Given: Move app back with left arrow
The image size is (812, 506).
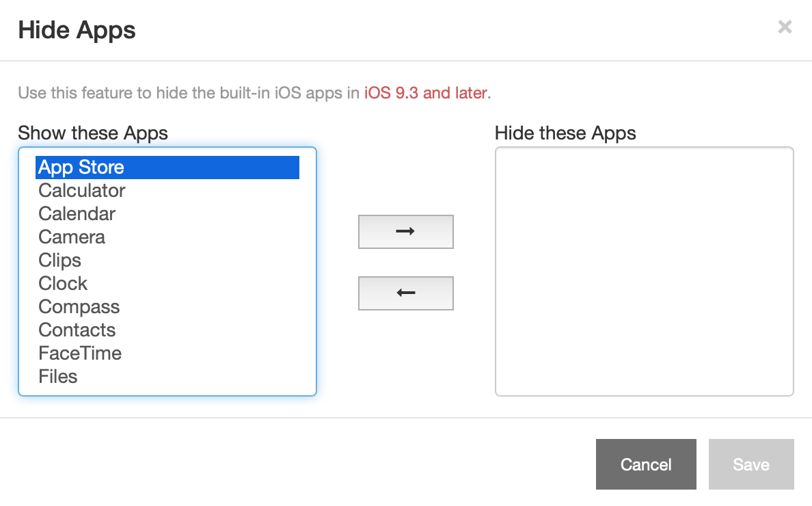Looking at the screenshot, I should (x=405, y=293).
